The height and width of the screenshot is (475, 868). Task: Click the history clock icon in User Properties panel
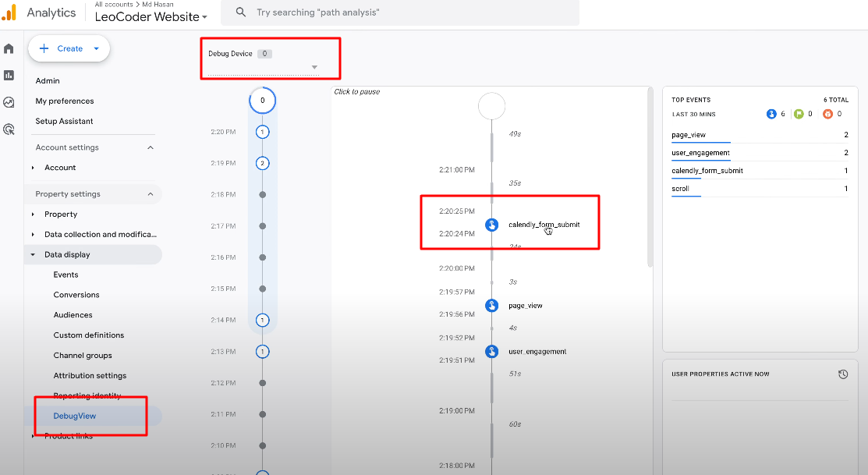(x=843, y=374)
